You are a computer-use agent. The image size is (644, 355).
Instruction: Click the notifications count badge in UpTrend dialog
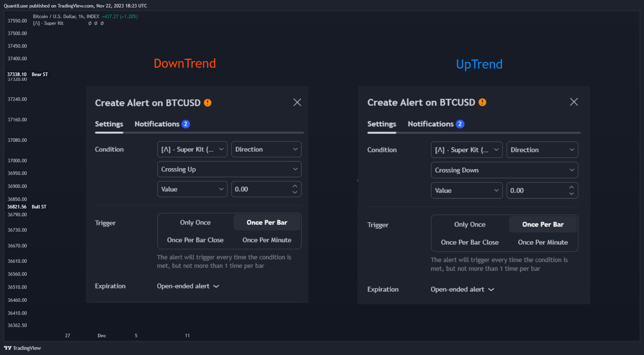pos(460,124)
